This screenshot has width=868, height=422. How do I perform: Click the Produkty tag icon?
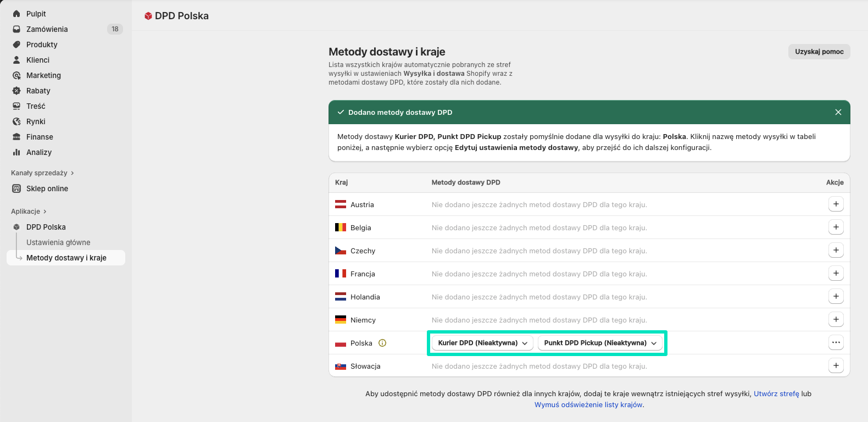[x=16, y=45]
